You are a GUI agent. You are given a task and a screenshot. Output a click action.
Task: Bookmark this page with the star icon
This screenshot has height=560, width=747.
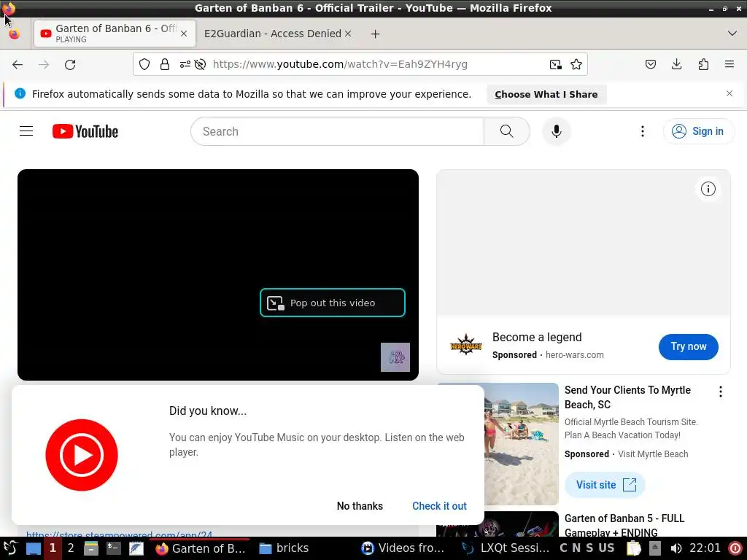[x=576, y=64]
